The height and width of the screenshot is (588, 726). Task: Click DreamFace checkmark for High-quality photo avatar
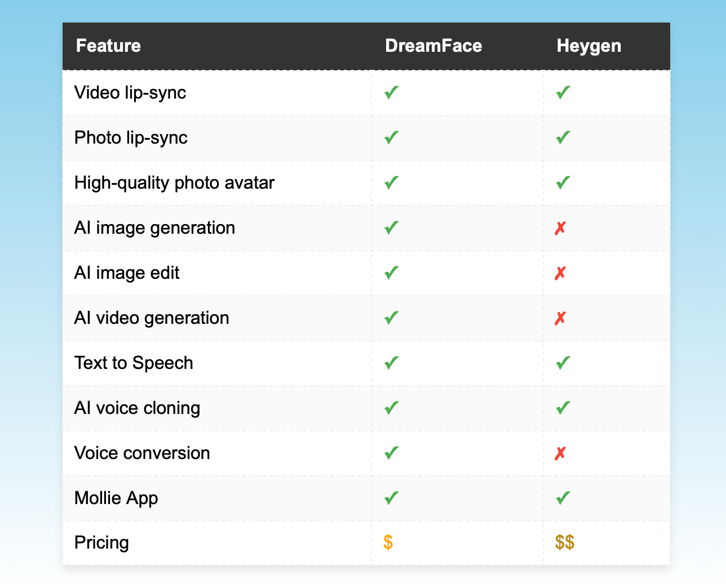pyautogui.click(x=391, y=183)
